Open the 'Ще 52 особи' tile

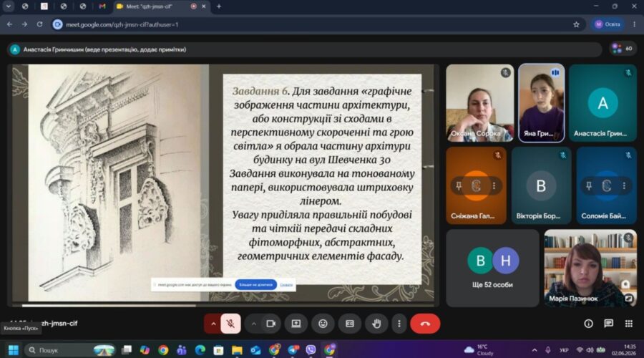click(492, 268)
